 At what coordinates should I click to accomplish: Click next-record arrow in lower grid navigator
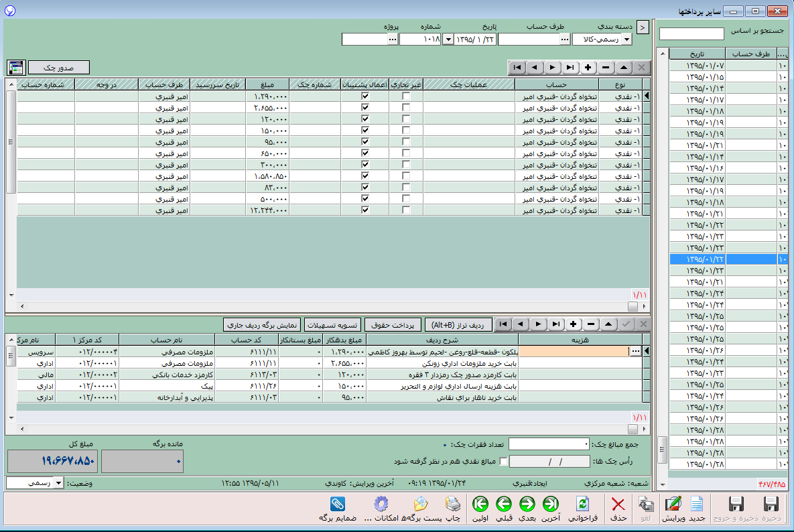coord(538,324)
